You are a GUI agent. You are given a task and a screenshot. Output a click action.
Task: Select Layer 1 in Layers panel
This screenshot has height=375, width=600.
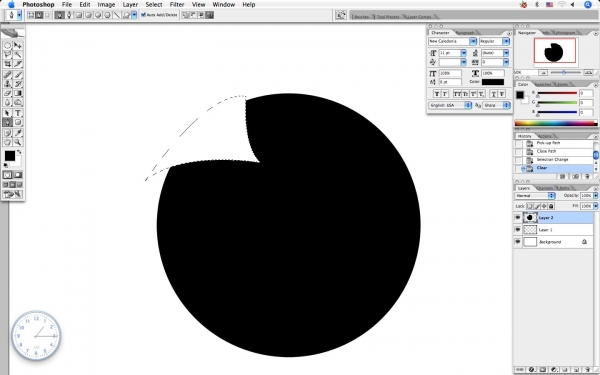pyautogui.click(x=557, y=230)
